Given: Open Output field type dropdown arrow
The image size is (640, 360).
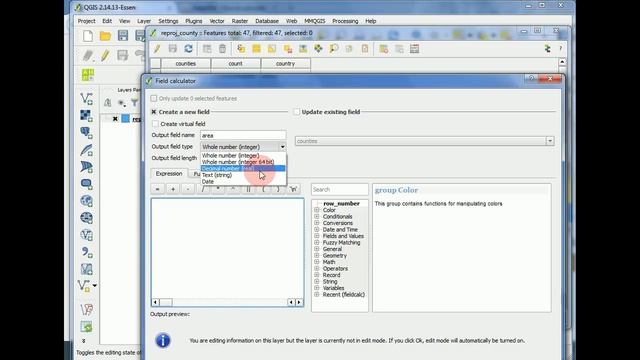Looking at the screenshot, I should pos(282,147).
